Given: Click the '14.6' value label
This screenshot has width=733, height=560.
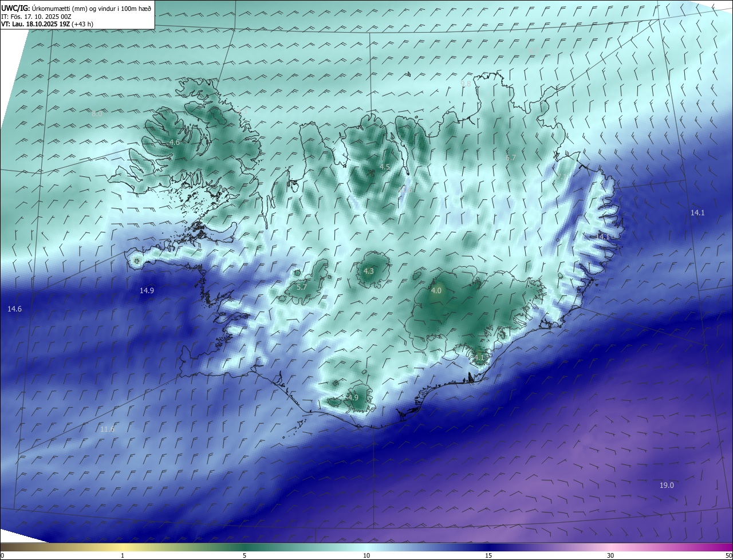Looking at the screenshot, I should [14, 309].
